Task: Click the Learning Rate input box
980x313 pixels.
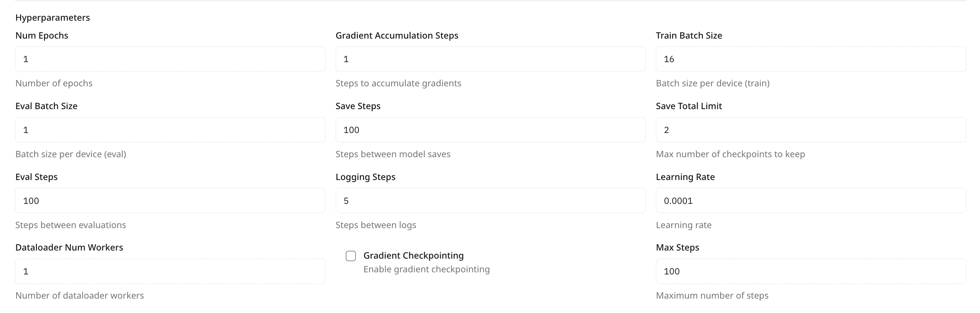Action: (811, 201)
